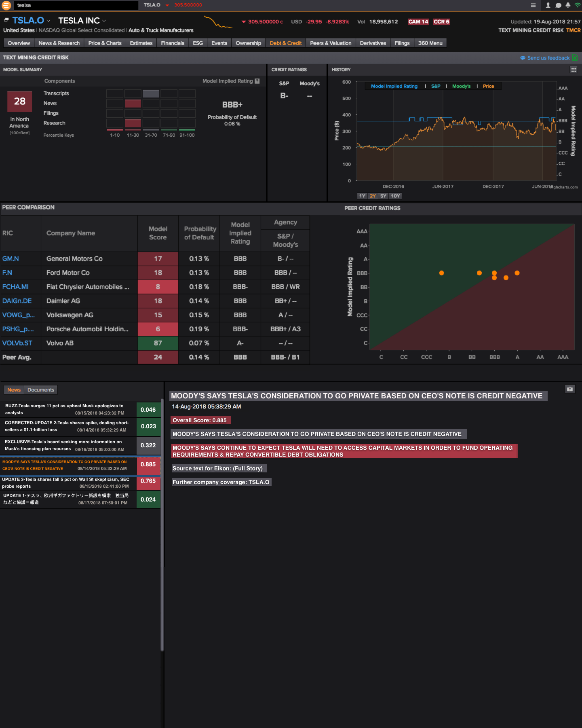Click the red News 11-30 percentile cell
582x728 pixels.
point(133,104)
